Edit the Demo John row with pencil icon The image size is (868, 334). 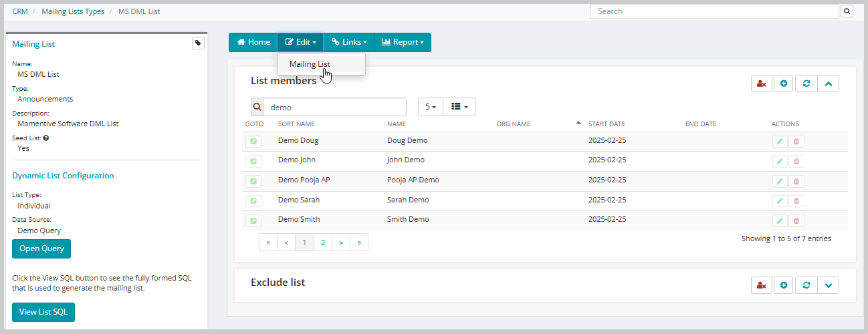(x=780, y=161)
